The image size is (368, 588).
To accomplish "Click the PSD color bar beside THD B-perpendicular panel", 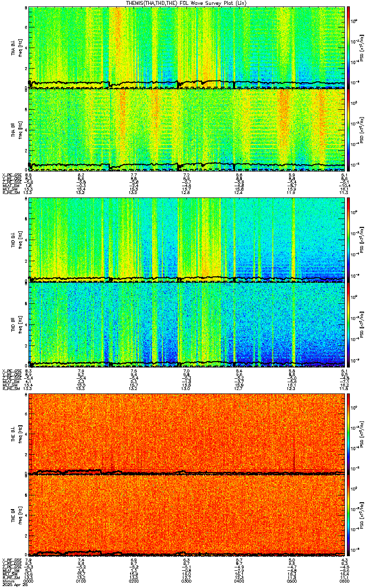I will coord(348,240).
